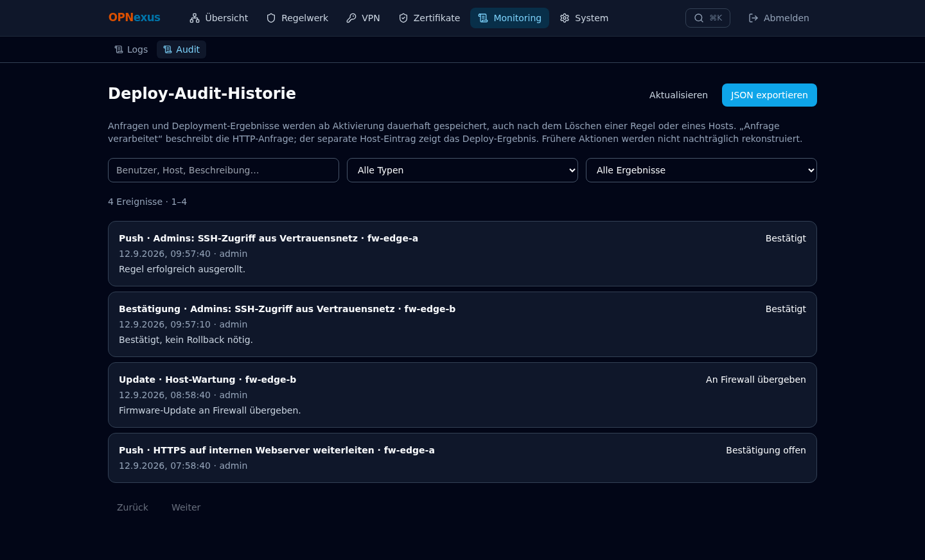Focus the Benutzer, Host, Beschreibung search field
The width and height of the screenshot is (925, 560).
(224, 170)
